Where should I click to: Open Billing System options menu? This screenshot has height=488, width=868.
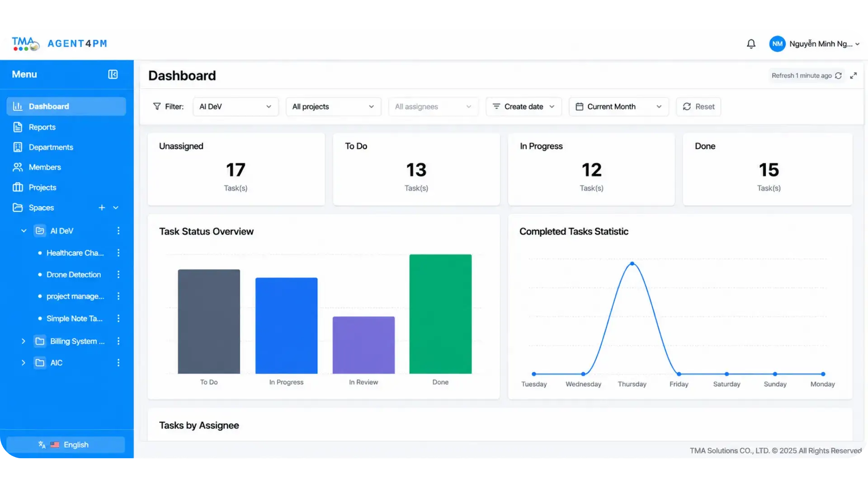pos(118,341)
